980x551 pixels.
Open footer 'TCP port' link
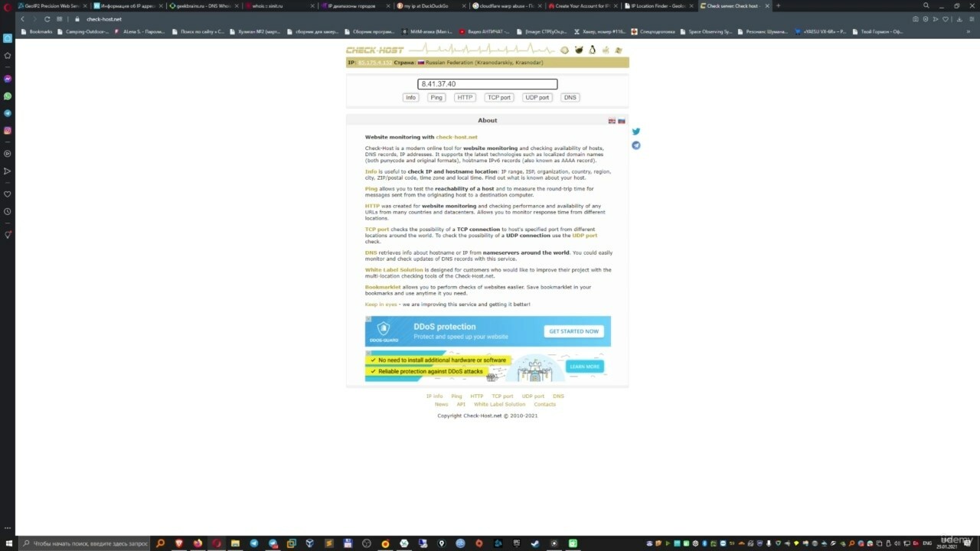(x=502, y=396)
